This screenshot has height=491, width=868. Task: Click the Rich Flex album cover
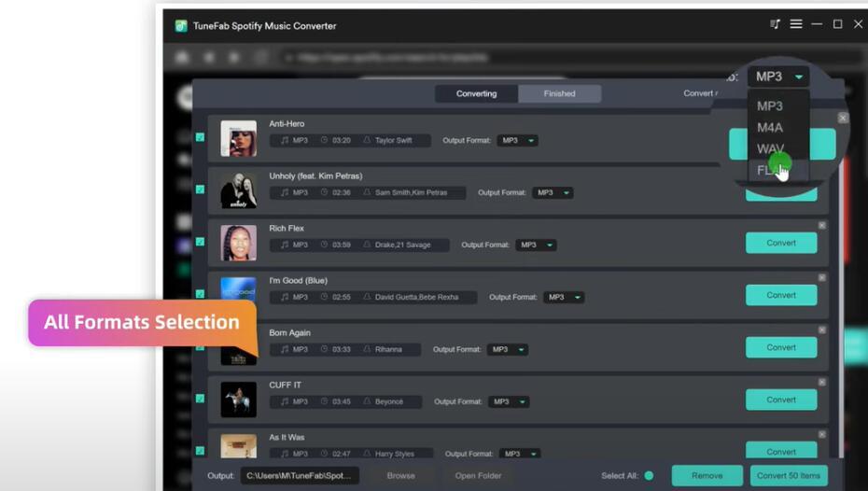pos(239,243)
